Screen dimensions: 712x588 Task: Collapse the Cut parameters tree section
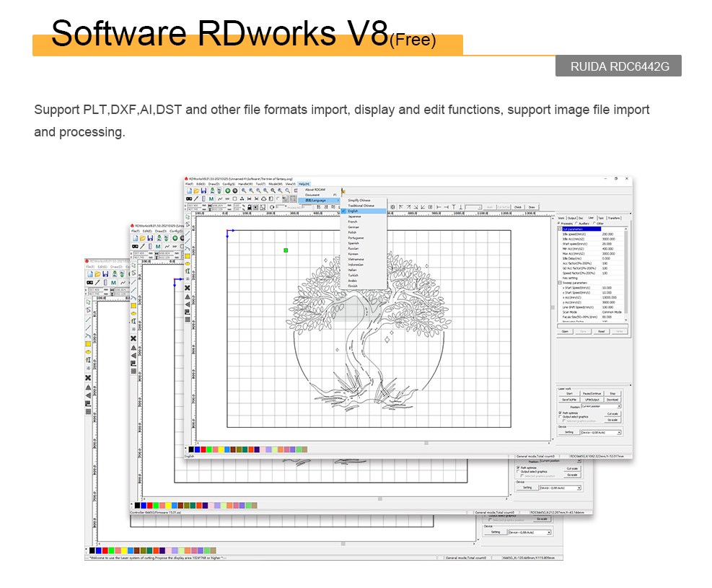[560, 229]
